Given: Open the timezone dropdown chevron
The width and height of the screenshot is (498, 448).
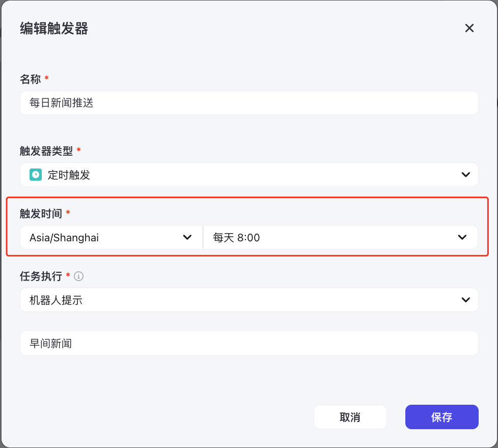Looking at the screenshot, I should 187,237.
